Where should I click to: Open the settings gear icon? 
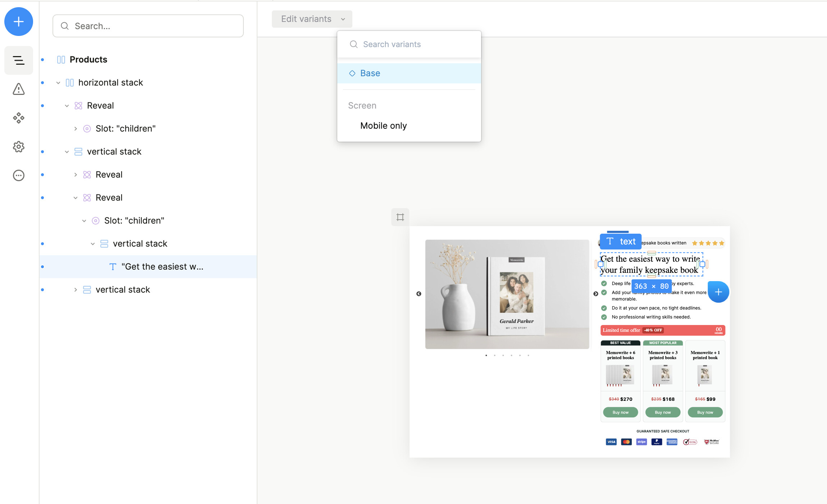pyautogui.click(x=19, y=147)
